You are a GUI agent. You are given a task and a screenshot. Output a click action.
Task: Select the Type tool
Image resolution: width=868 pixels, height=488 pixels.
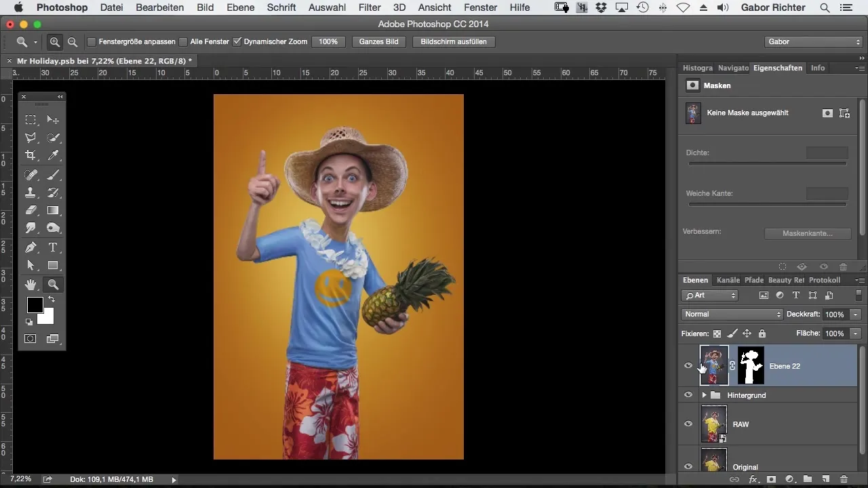pos(53,247)
